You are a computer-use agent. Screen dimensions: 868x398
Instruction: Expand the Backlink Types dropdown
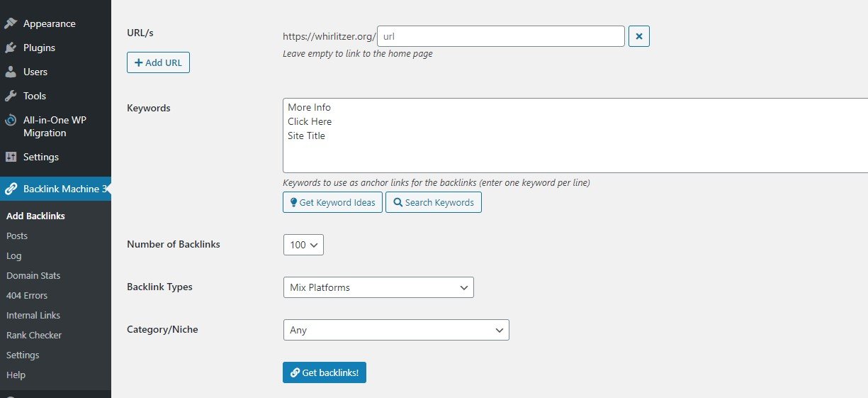click(x=378, y=287)
